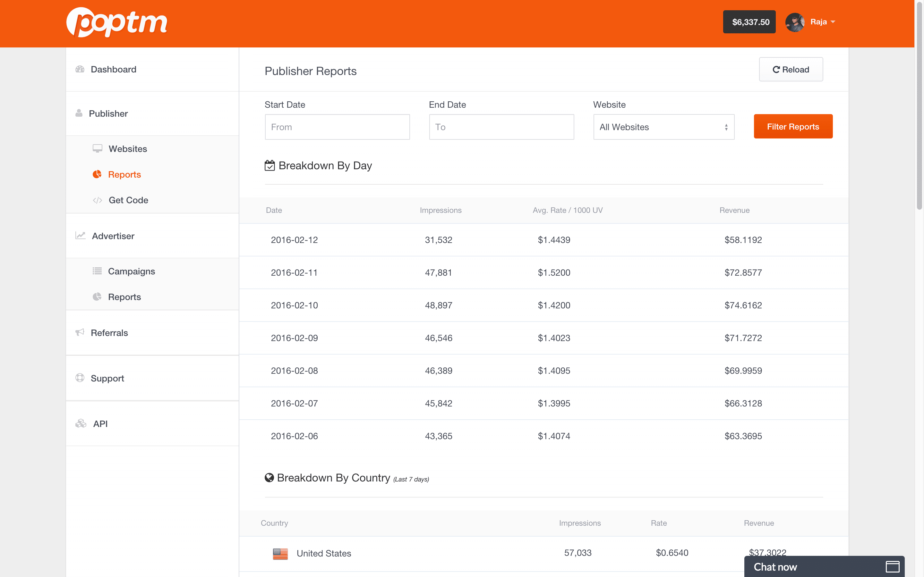Image resolution: width=924 pixels, height=577 pixels.
Task: Click the Start Date From field
Action: [337, 127]
